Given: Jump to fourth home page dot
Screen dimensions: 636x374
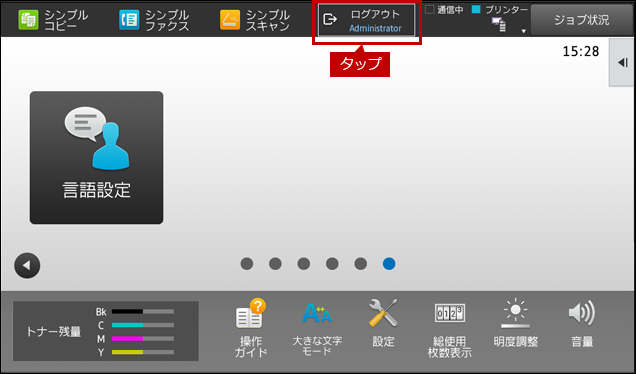Looking at the screenshot, I should [332, 264].
